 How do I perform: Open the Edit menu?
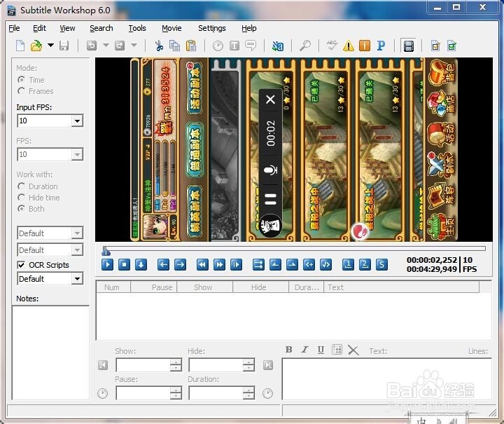click(x=39, y=28)
